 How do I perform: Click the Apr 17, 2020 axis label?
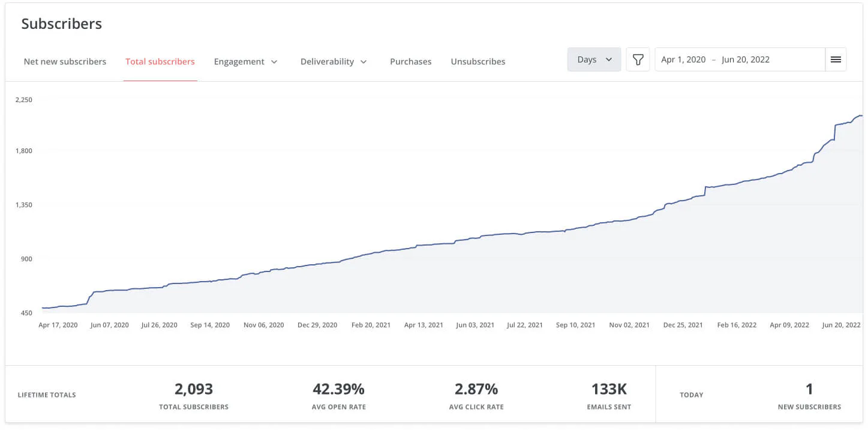click(58, 325)
